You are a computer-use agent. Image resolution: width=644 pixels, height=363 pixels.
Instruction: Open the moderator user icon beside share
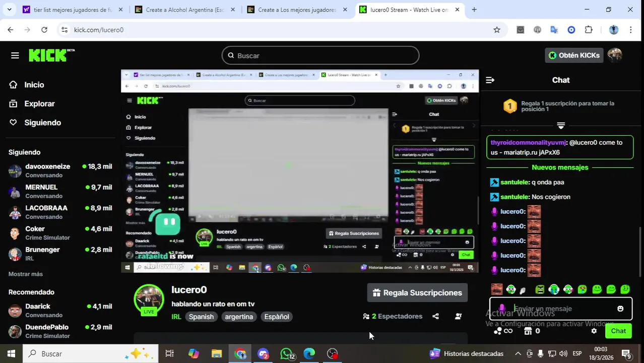pyautogui.click(x=458, y=317)
